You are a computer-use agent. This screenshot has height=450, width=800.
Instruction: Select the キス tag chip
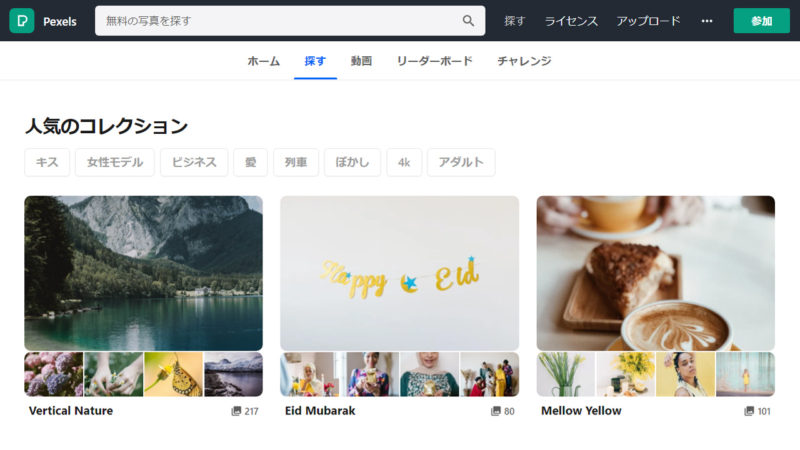click(47, 162)
